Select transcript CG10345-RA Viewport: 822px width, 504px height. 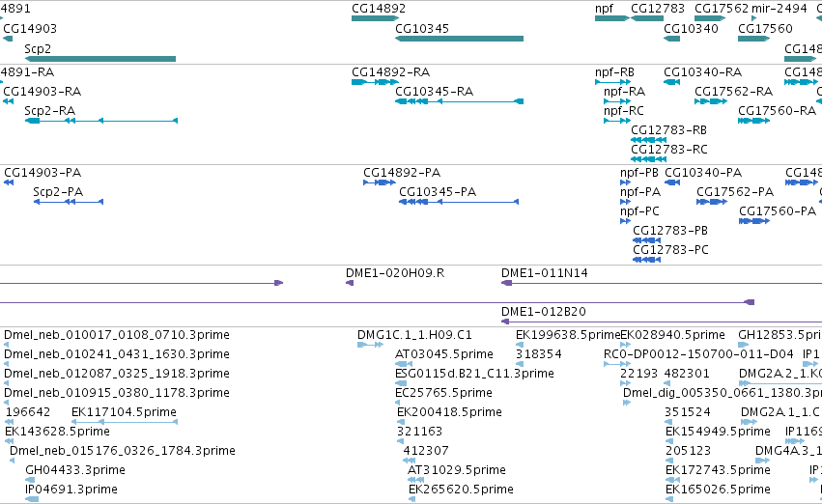pos(459,101)
